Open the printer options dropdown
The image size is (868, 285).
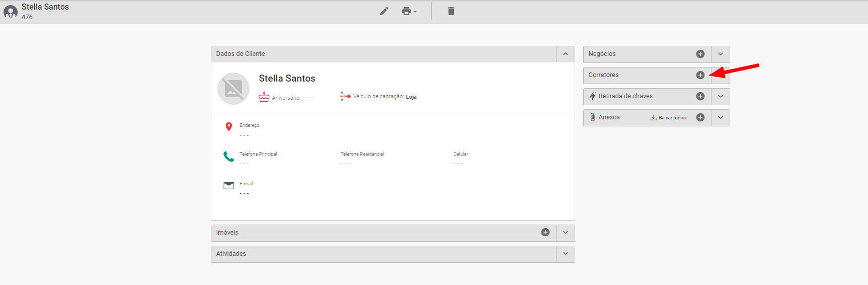409,11
